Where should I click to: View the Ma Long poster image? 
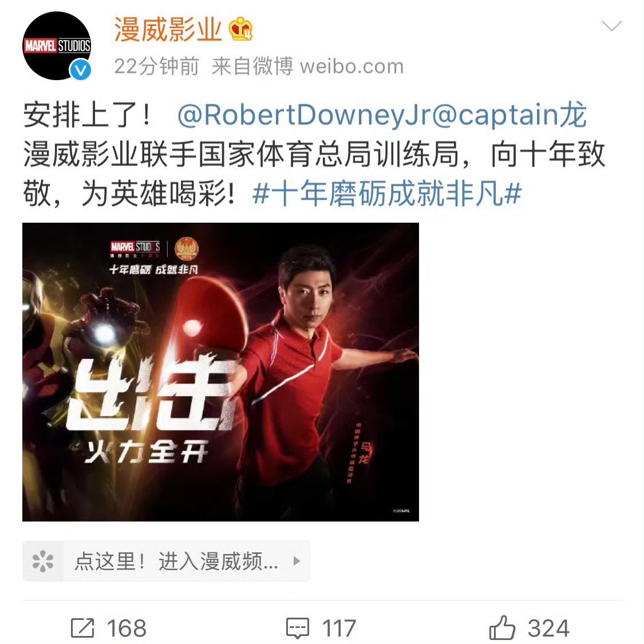pyautogui.click(x=220, y=372)
